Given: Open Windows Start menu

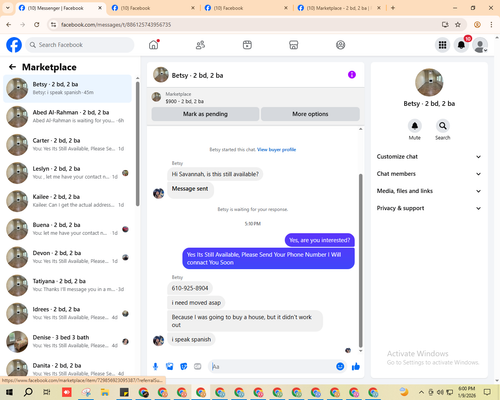Looking at the screenshot, I should (x=9, y=392).
